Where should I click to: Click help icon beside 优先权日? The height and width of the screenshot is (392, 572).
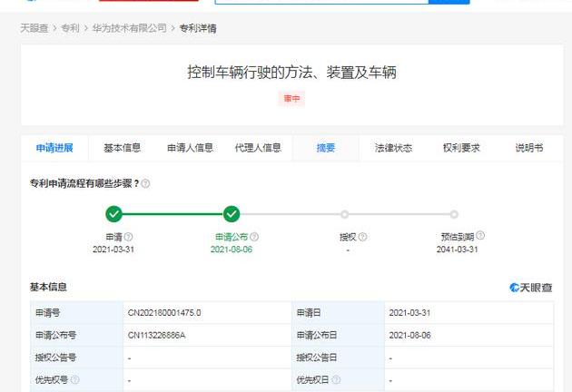336,379
